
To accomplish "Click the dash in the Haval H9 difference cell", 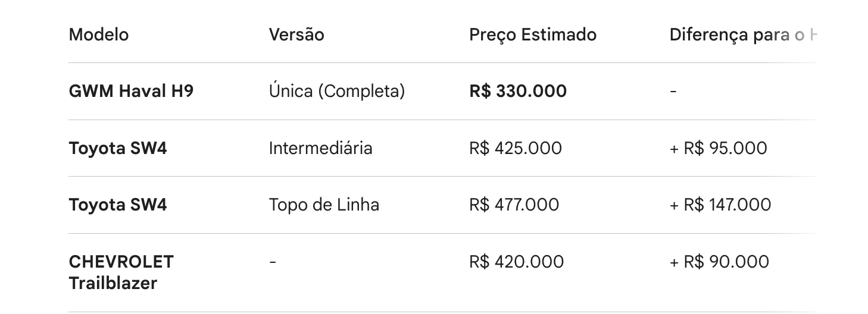I will tap(673, 92).
